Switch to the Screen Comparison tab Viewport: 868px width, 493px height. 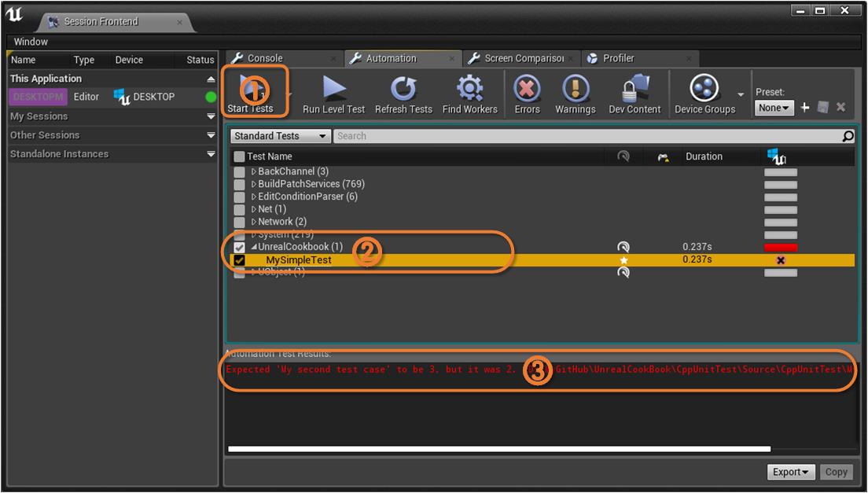pos(521,58)
